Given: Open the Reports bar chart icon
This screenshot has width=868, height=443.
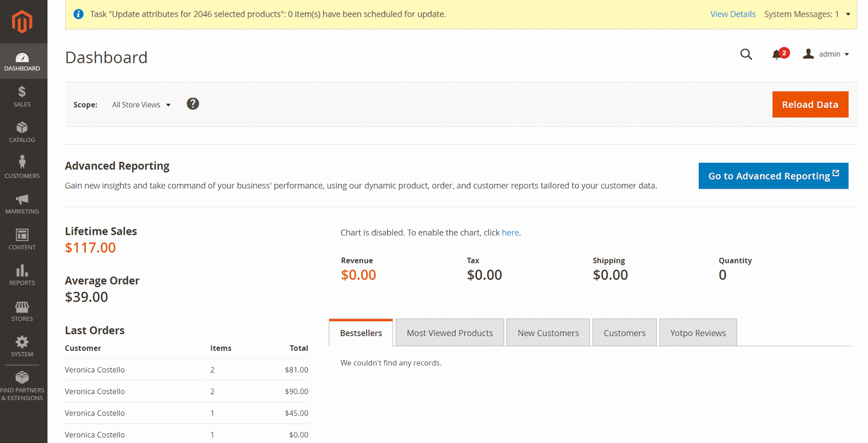Looking at the screenshot, I should click(x=22, y=271).
